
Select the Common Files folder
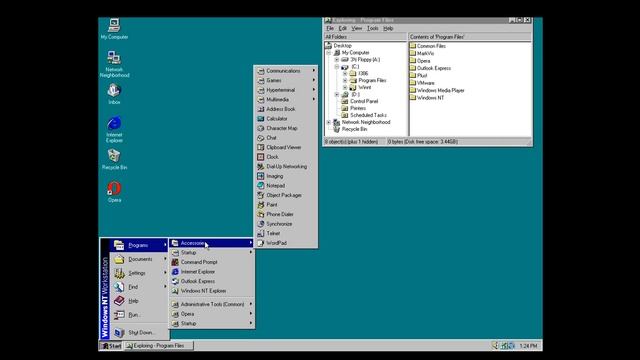(x=427, y=46)
